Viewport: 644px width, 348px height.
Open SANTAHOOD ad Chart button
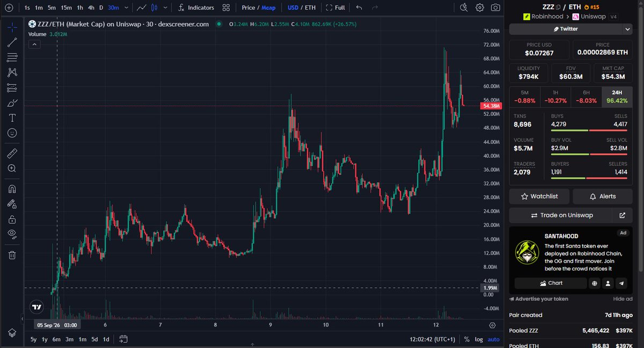551,283
